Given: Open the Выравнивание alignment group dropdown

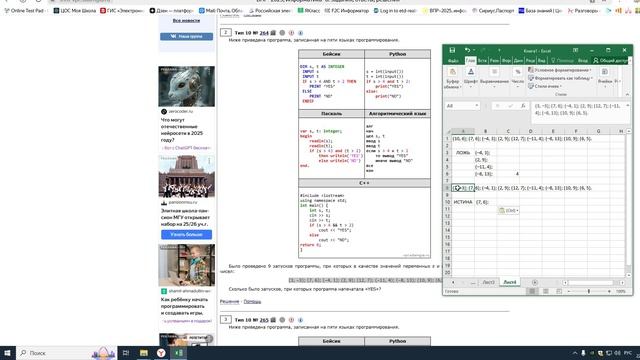Looking at the screenshot, I should (494, 77).
